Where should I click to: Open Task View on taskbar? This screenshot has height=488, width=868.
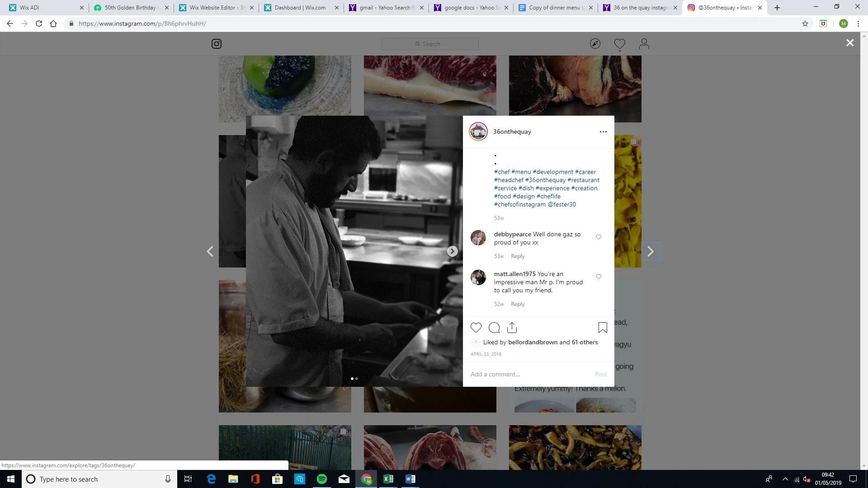188,479
